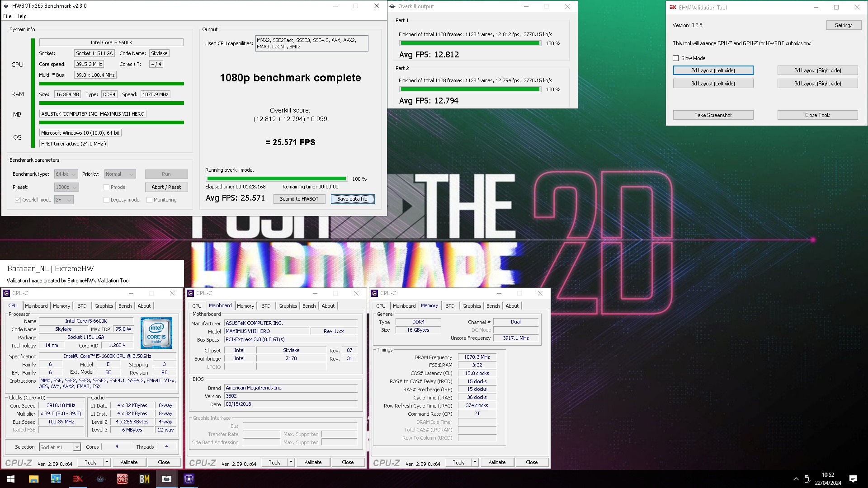Click the BIOS Date 03/15/2018 value
The height and width of the screenshot is (488, 868).
(x=291, y=404)
